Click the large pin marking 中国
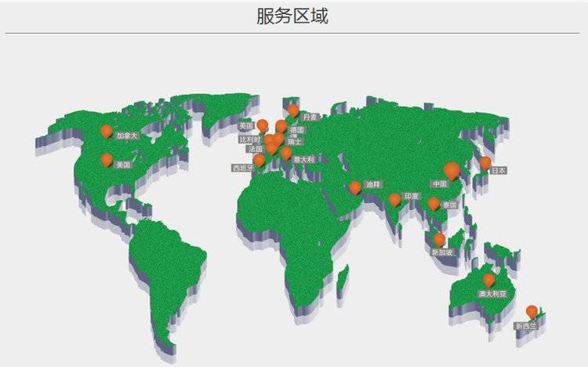The height and width of the screenshot is (367, 588). tap(451, 169)
